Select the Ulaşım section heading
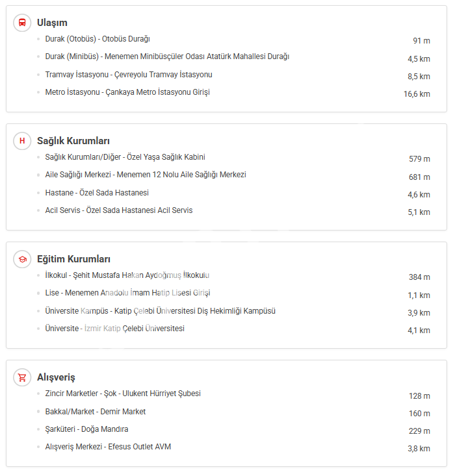This screenshot has width=453, height=476. point(52,23)
